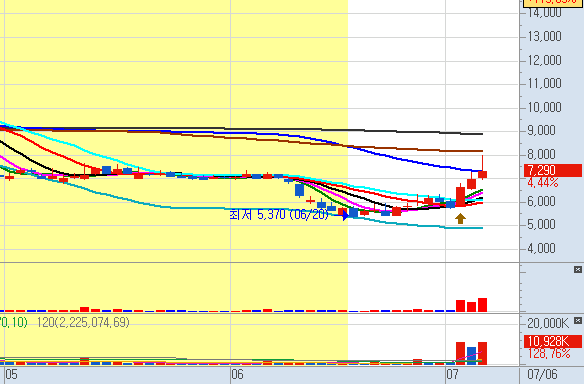Select the large blue candle from mid-June drop
Image resolution: width=584 pixels, height=384 pixels.
tap(299, 190)
